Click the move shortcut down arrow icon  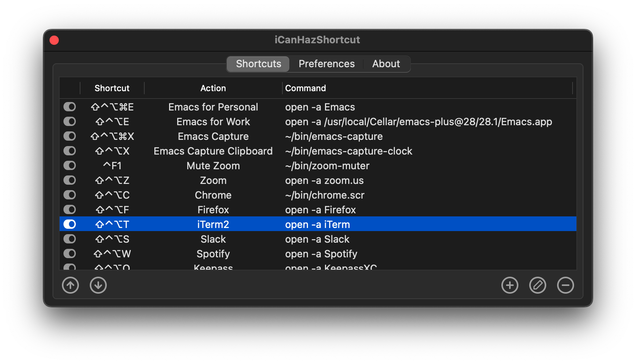(98, 285)
